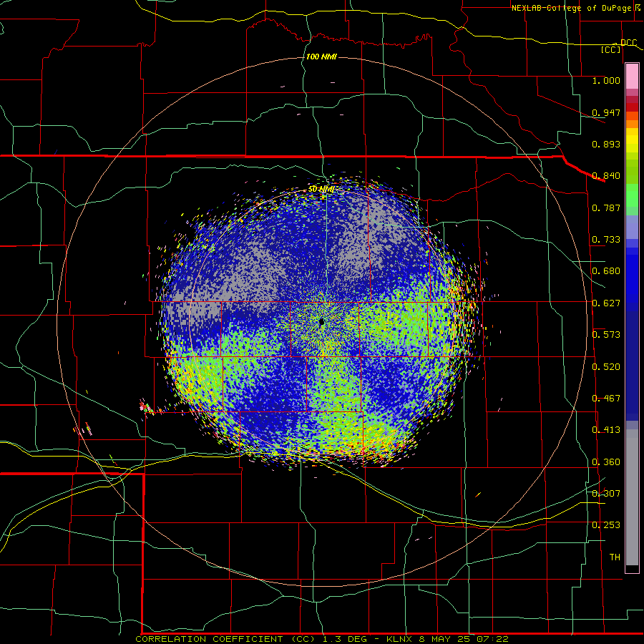
Task: Click the TH threshold label on the legend
Action: 615,557
